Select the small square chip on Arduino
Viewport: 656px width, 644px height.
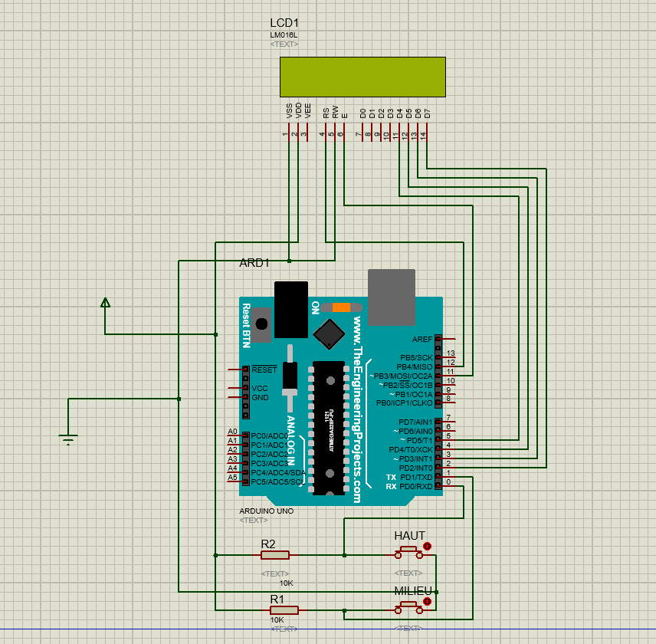(329, 334)
